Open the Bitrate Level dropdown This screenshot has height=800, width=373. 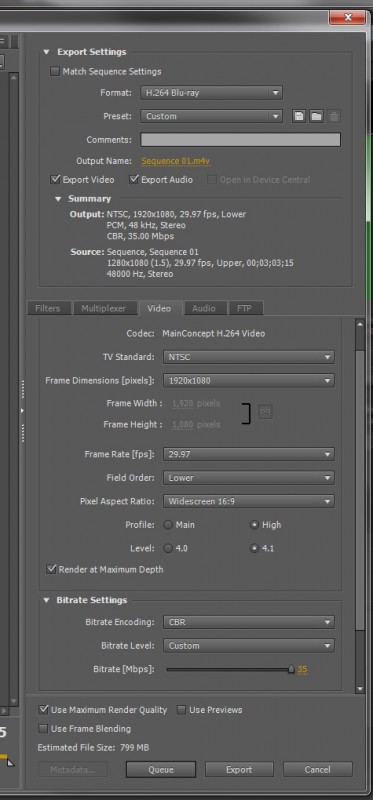[x=248, y=646]
